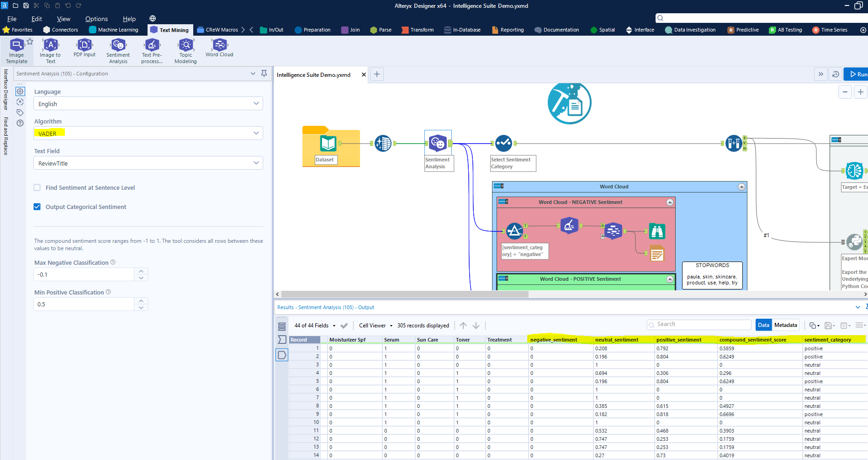Collapse the Word Cloud - NEGATIVE Sentiment container
The image size is (868, 460).
[670, 202]
